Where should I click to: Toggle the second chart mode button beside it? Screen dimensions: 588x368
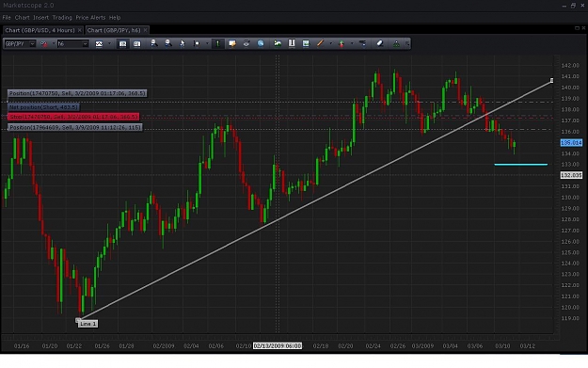tap(136, 44)
